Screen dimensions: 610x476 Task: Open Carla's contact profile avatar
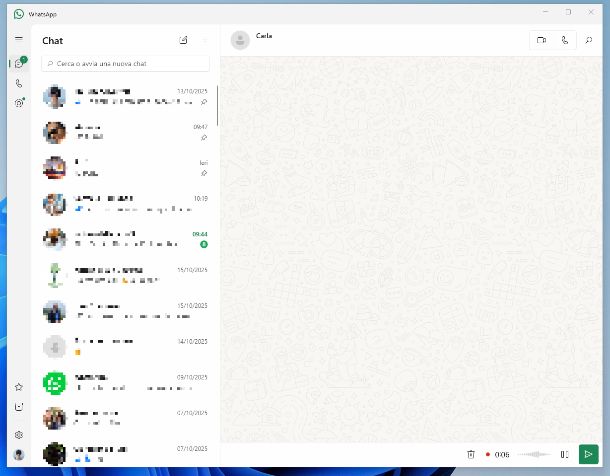(x=240, y=40)
